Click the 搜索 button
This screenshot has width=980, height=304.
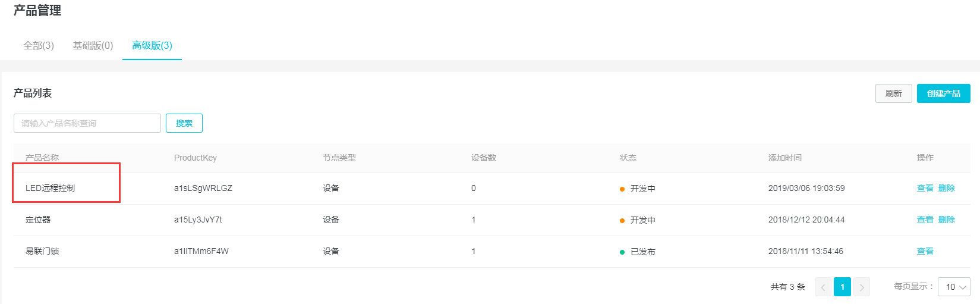coord(184,123)
